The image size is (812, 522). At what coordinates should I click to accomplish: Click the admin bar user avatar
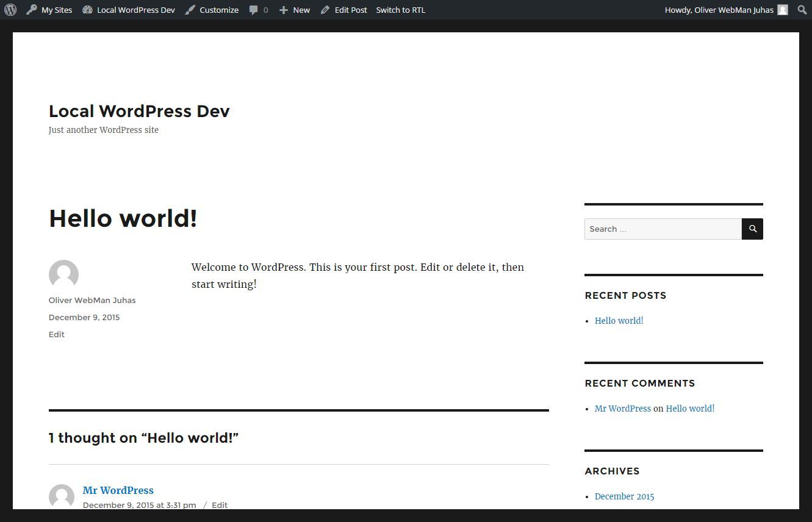pos(783,10)
